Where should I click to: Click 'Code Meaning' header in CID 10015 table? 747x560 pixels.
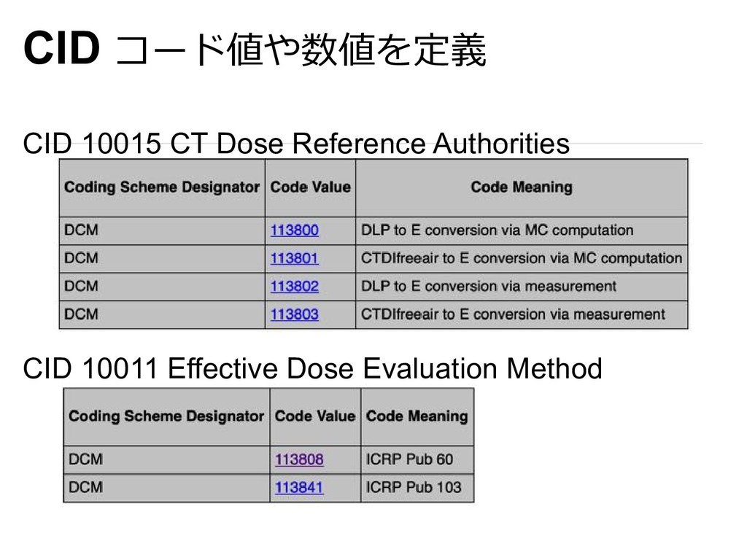pyautogui.click(x=522, y=187)
